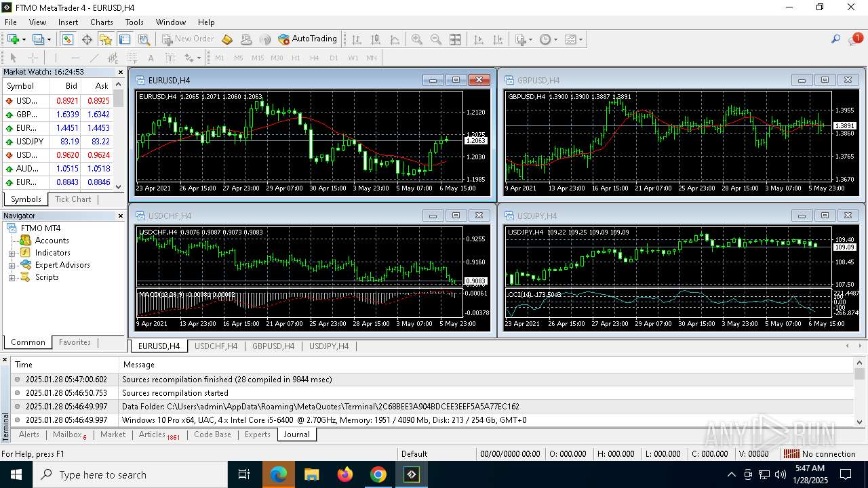Toggle the Market Watch toolbar button
Screen dimensions: 868x488
point(68,39)
